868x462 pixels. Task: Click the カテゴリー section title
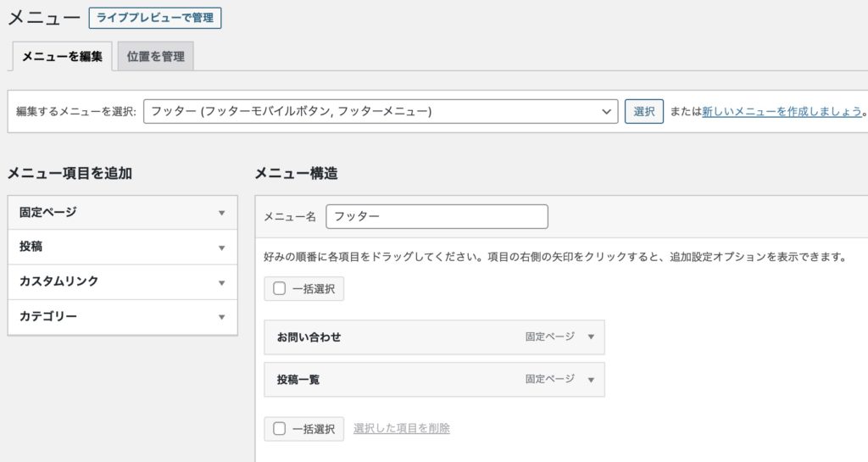(x=48, y=316)
